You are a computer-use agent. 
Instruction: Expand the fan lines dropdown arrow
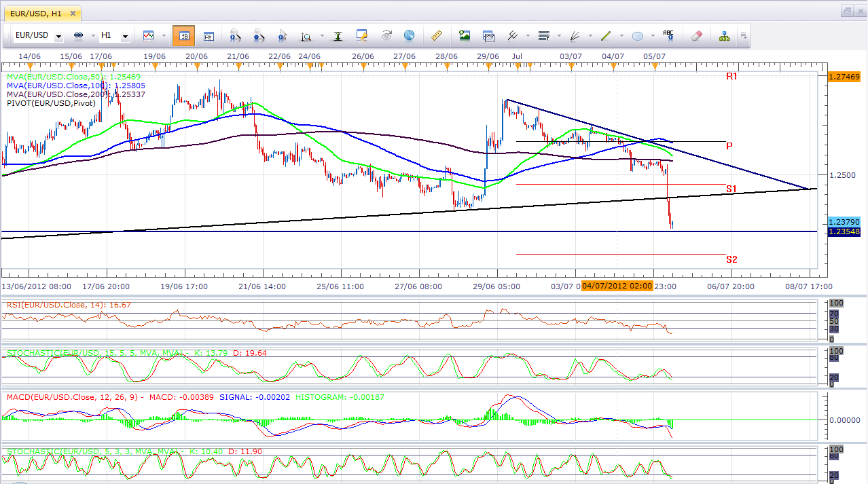click(x=590, y=36)
